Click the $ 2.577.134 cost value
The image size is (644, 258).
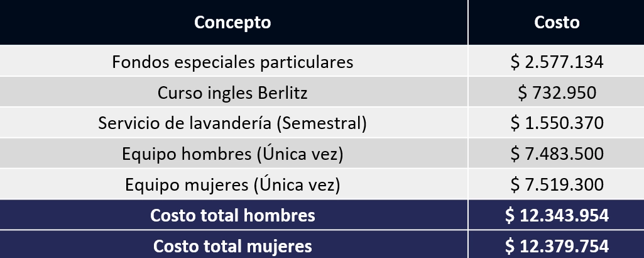pos(557,62)
